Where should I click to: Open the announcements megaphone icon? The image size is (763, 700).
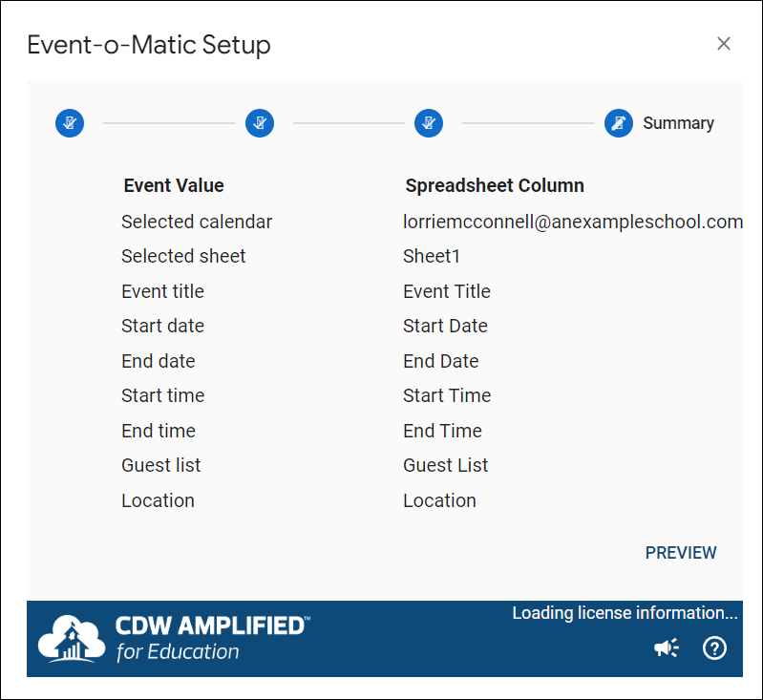coord(667,647)
